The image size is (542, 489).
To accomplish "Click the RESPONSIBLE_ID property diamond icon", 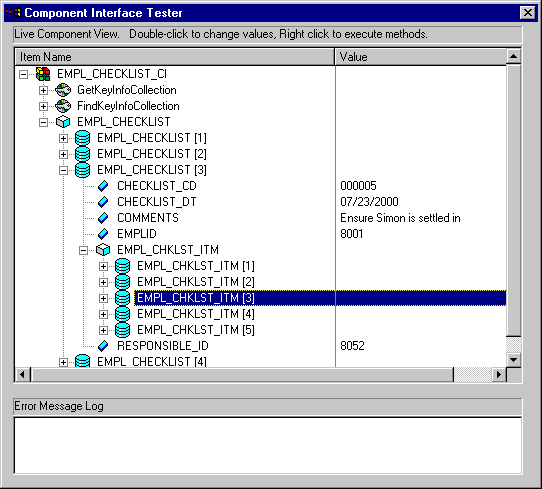I will point(103,346).
